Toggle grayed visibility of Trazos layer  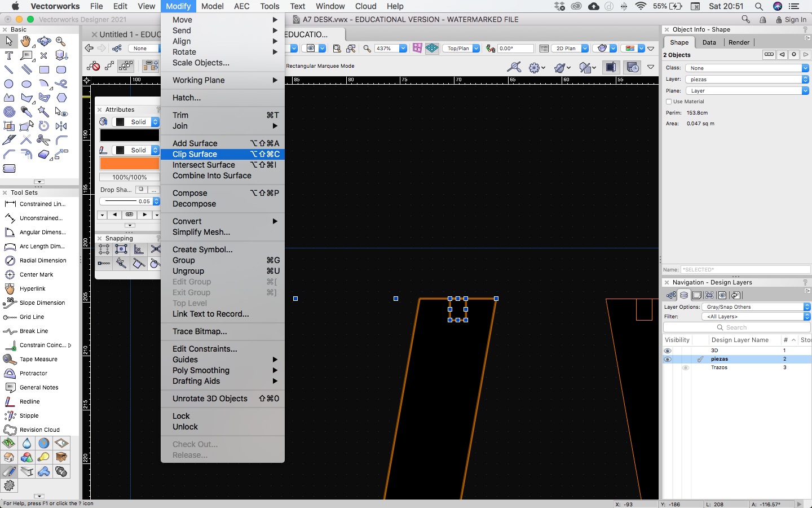pyautogui.click(x=686, y=367)
